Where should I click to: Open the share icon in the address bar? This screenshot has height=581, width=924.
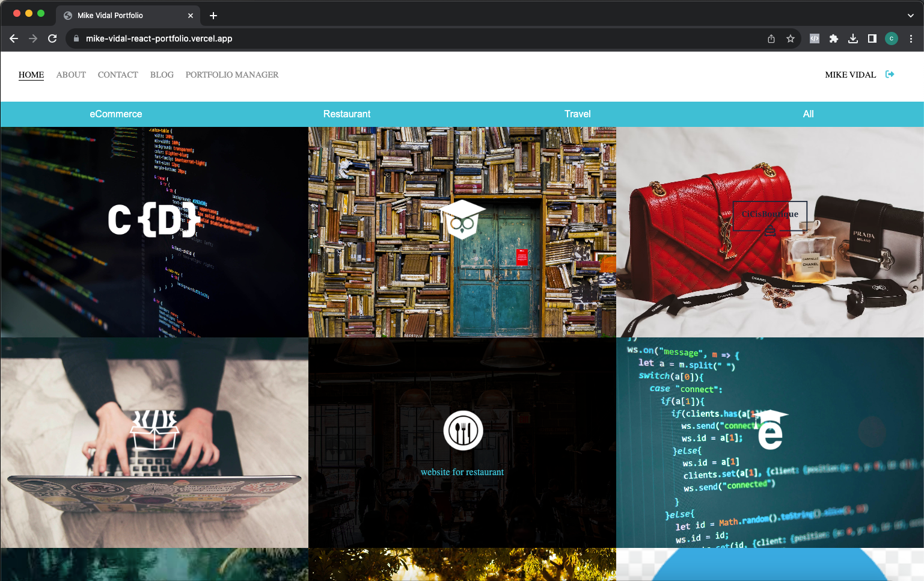point(771,38)
